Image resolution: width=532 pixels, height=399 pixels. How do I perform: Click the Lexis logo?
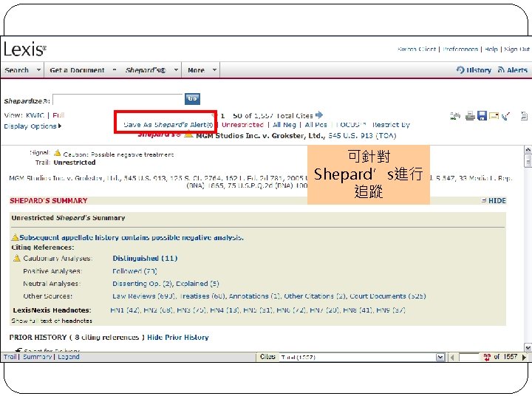pos(25,50)
